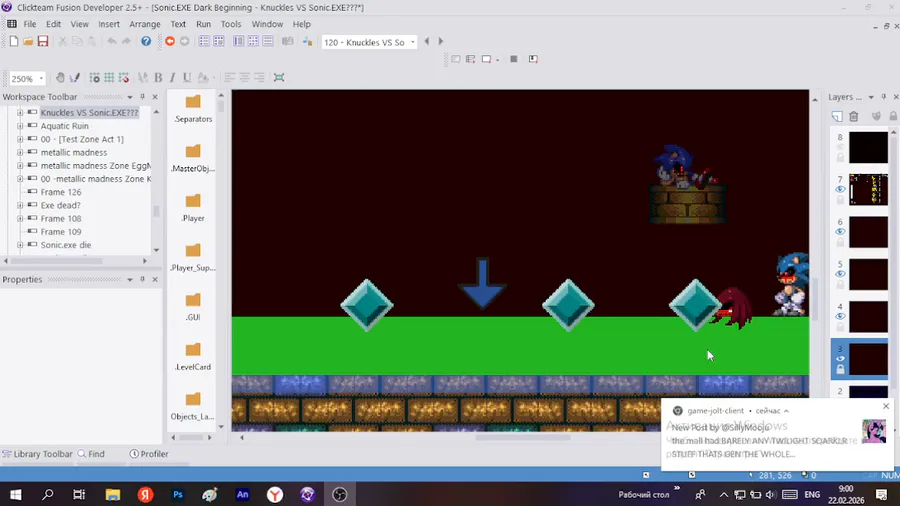
Task: Open Properties panel options arrow
Action: pos(130,279)
